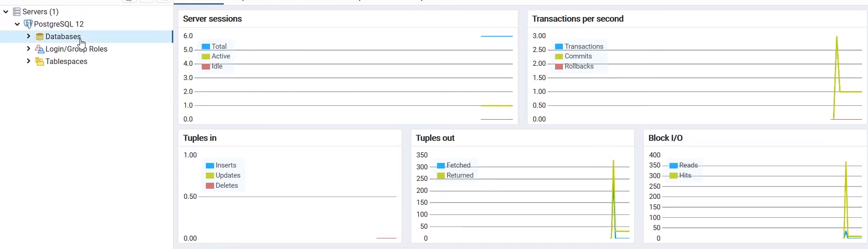Screen dimensions: 868x249
Task: Expand the Login/Group Roles node arrow
Action: (28, 48)
